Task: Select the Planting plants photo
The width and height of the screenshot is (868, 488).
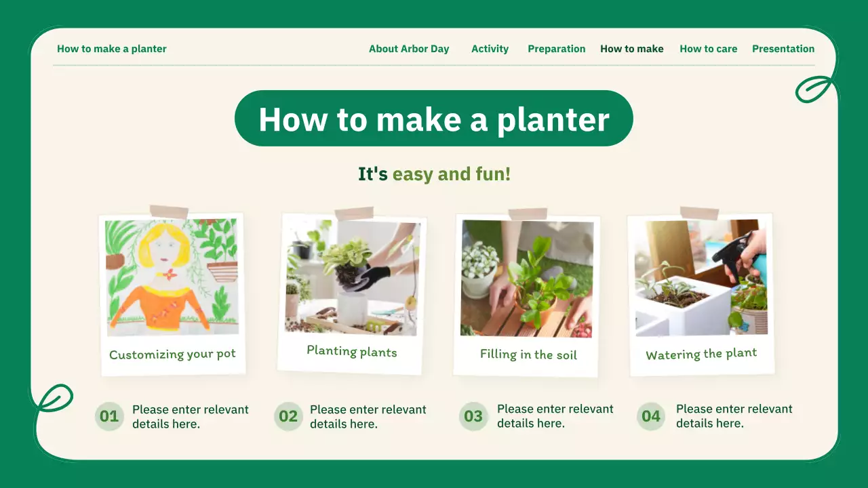Action: (x=352, y=277)
